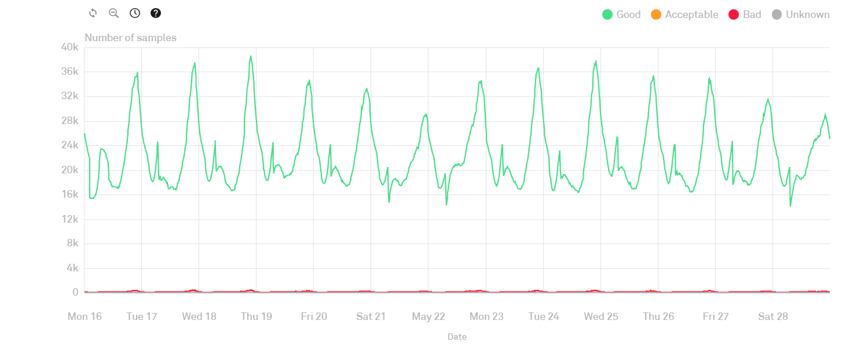Click the '40k' y-axis label
Viewport: 868px width, 353px height.
pos(69,48)
